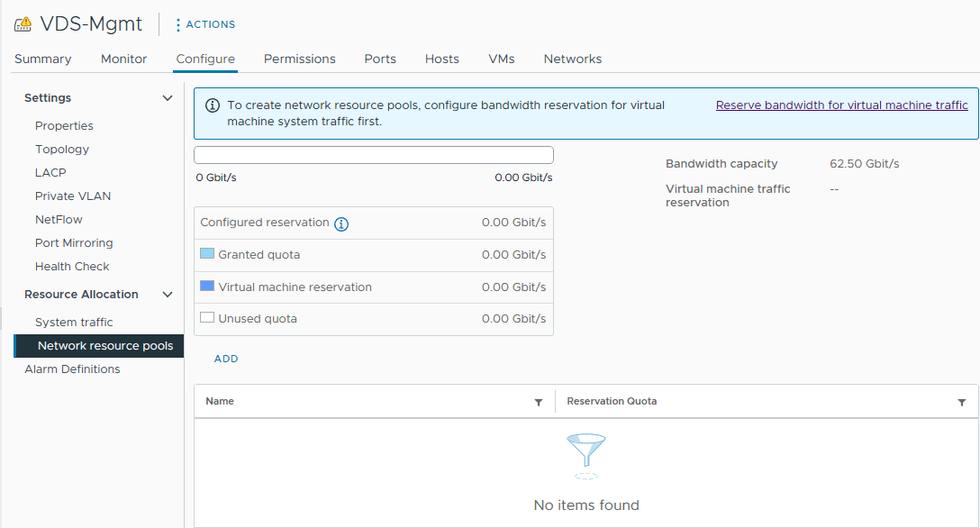Image resolution: width=980 pixels, height=528 pixels.
Task: Follow the Reserve bandwidth for virtual machine traffic link
Action: point(841,105)
